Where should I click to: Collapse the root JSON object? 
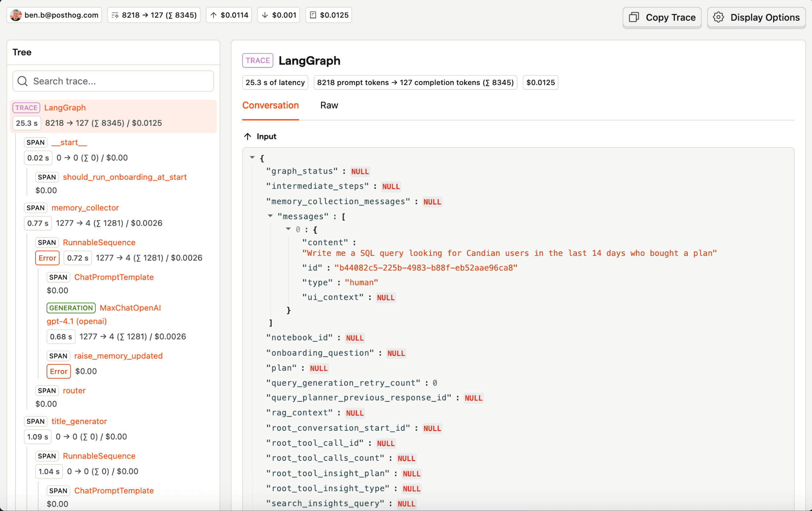click(x=252, y=158)
